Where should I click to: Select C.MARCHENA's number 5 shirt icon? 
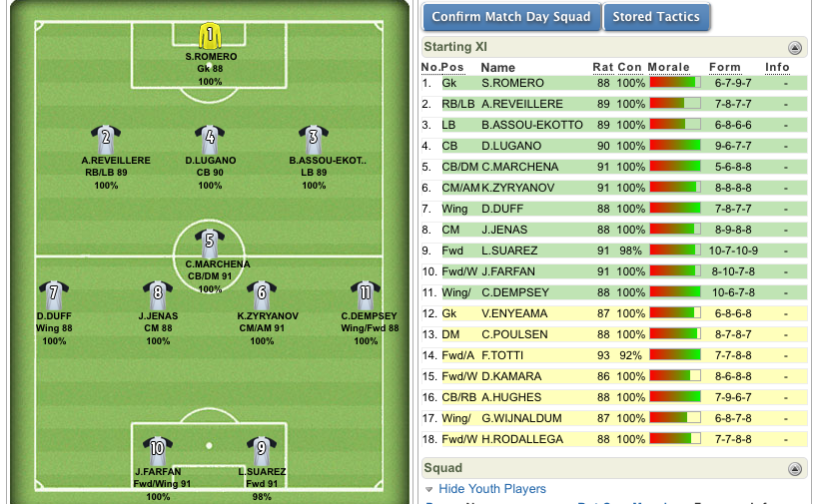210,244
